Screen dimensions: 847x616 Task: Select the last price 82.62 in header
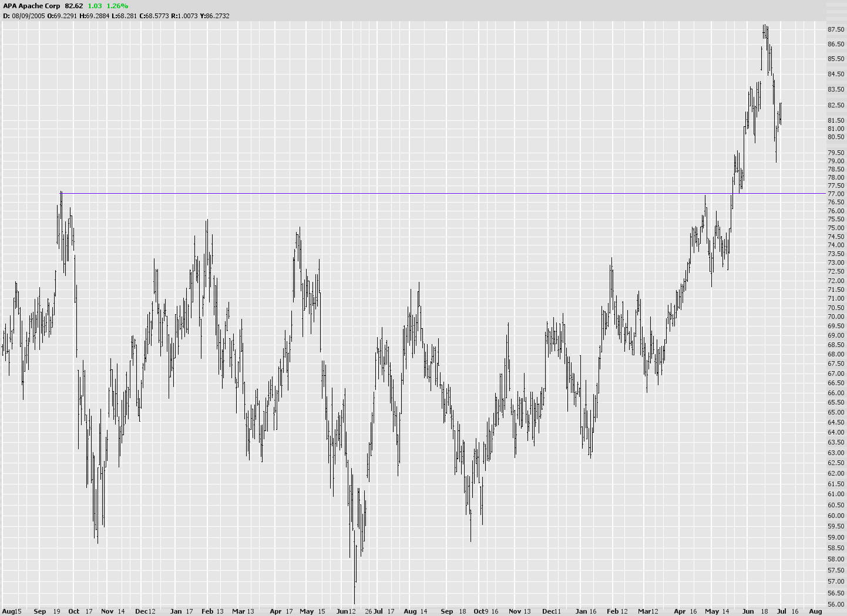(x=74, y=6)
